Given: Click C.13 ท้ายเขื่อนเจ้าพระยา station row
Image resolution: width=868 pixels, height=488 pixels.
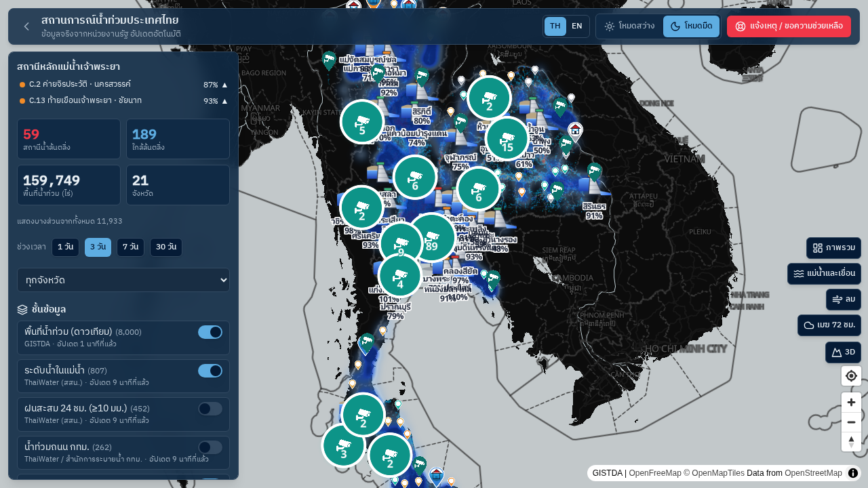Looking at the screenshot, I should [123, 101].
